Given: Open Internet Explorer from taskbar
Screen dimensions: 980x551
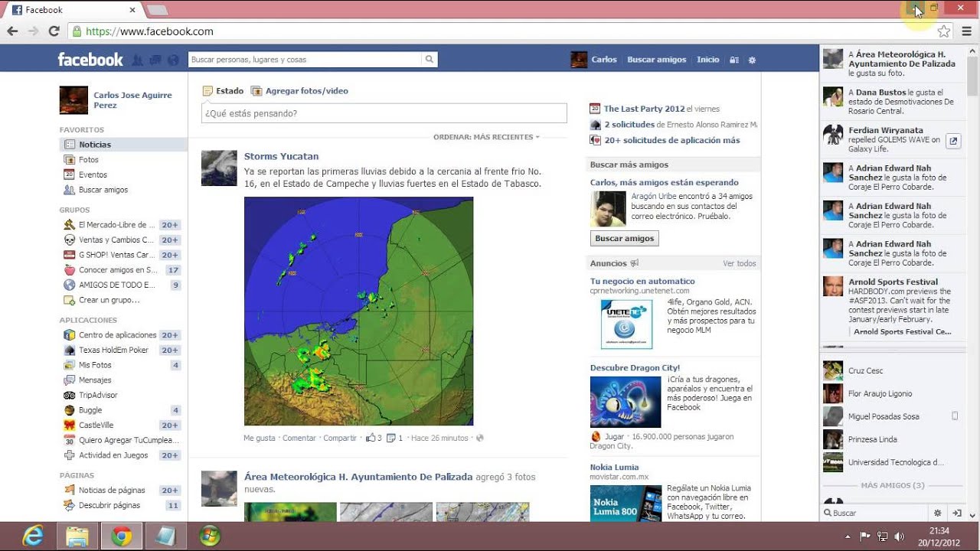Looking at the screenshot, I should pos(33,536).
